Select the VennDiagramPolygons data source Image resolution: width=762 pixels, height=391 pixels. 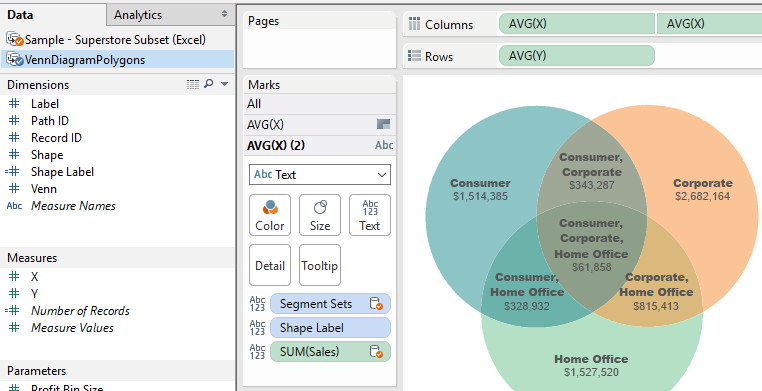[x=85, y=60]
